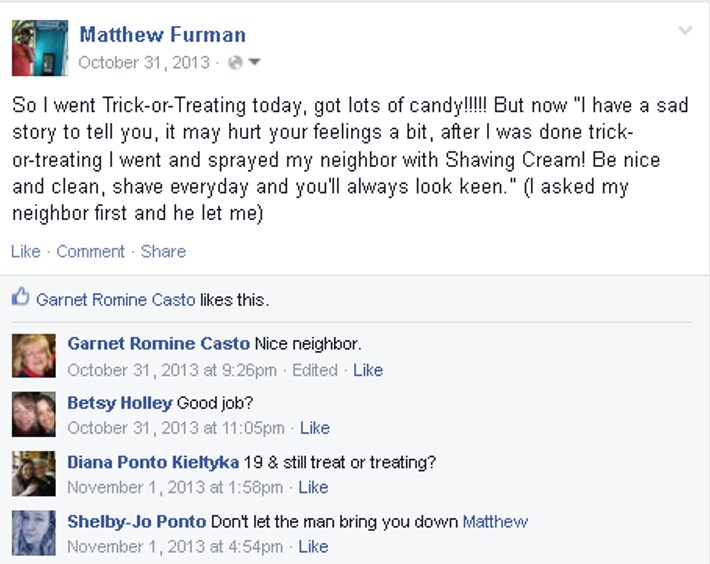The image size is (710, 564).
Task: Open the post options chevron menu
Action: coord(685,30)
